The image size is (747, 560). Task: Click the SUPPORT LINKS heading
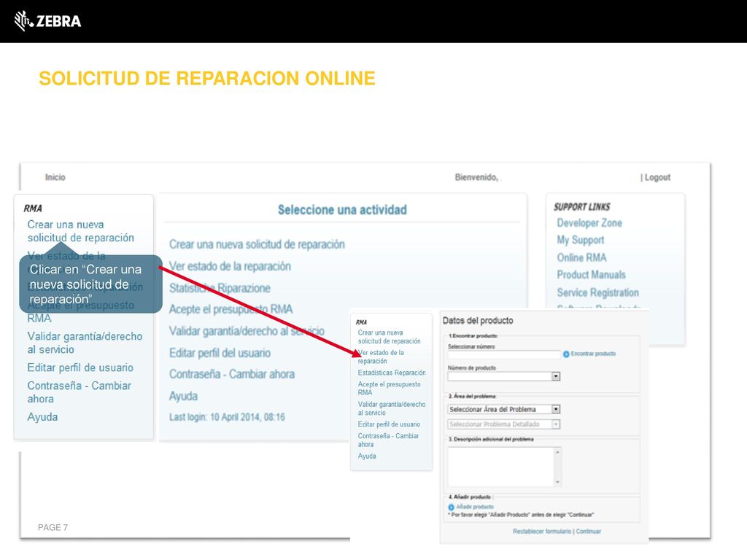581,207
